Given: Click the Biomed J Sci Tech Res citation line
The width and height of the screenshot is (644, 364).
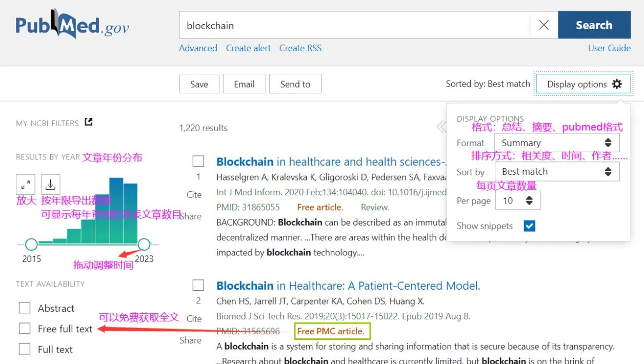Looking at the screenshot, I should [343, 316].
